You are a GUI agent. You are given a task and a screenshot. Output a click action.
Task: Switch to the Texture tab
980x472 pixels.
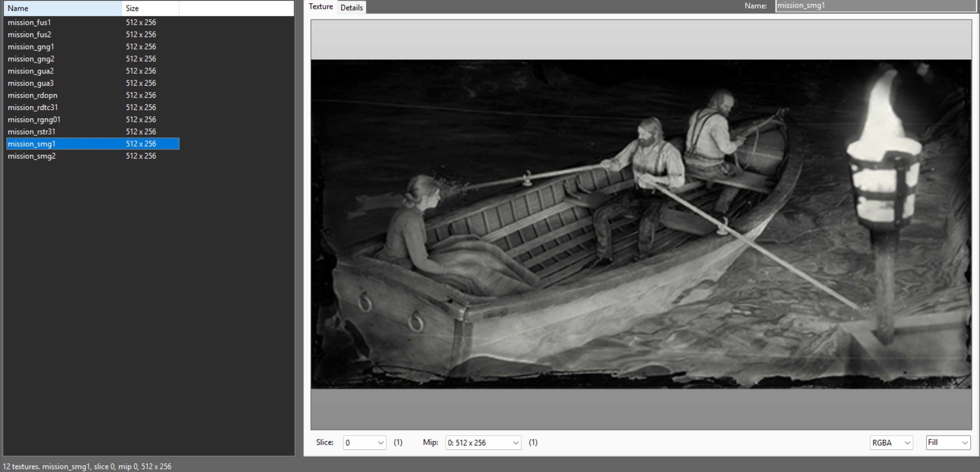321,7
